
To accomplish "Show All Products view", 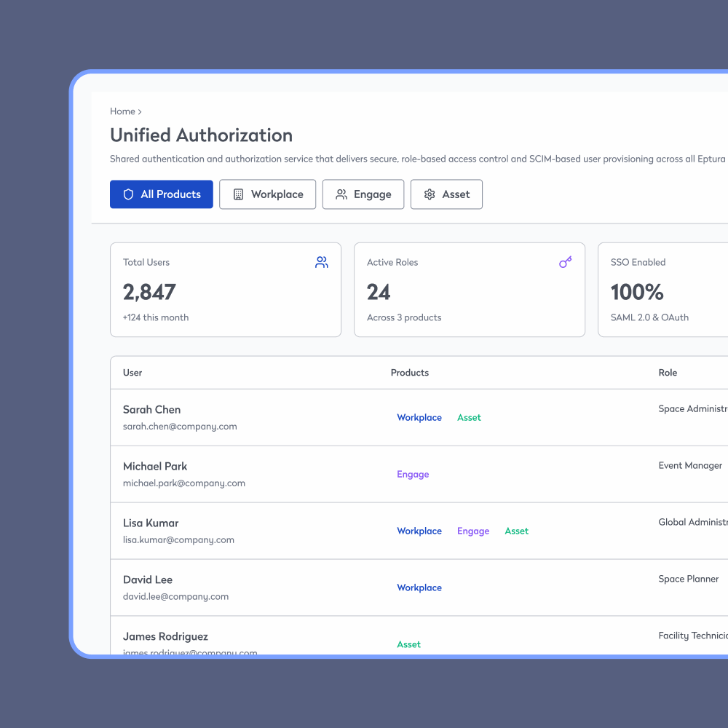I will tap(162, 194).
